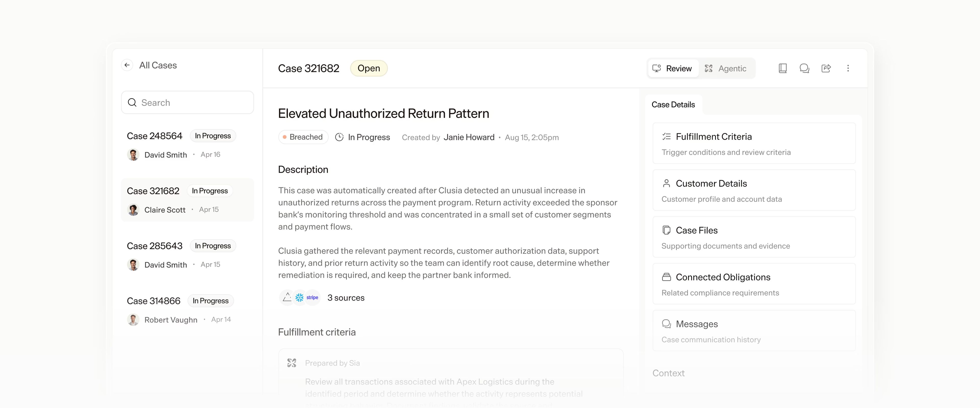The height and width of the screenshot is (408, 980).
Task: Click the In Progress badge on Case 248564
Action: pos(213,136)
